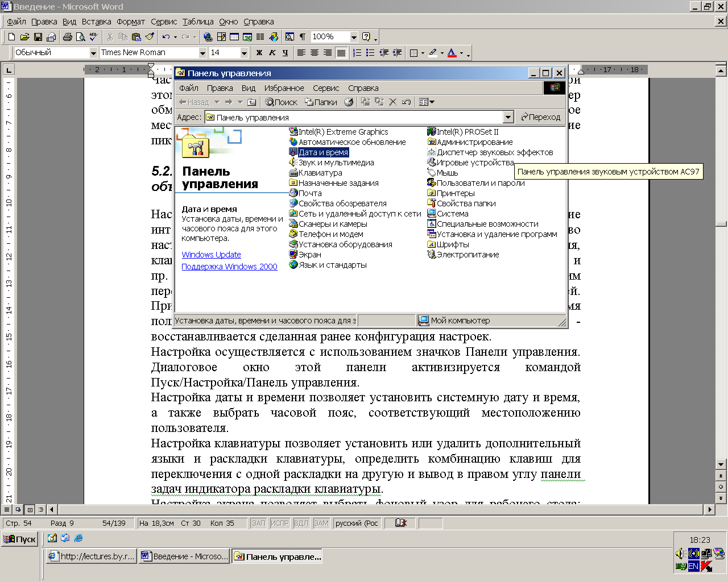728x582 pixels.
Task: Click the Windows Update link
Action: coord(211,255)
